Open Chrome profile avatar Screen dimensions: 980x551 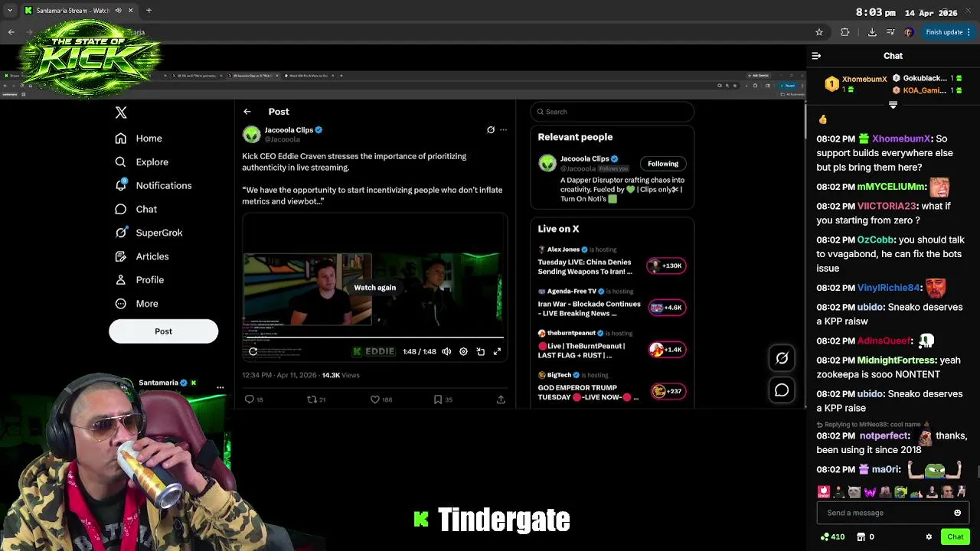point(908,32)
